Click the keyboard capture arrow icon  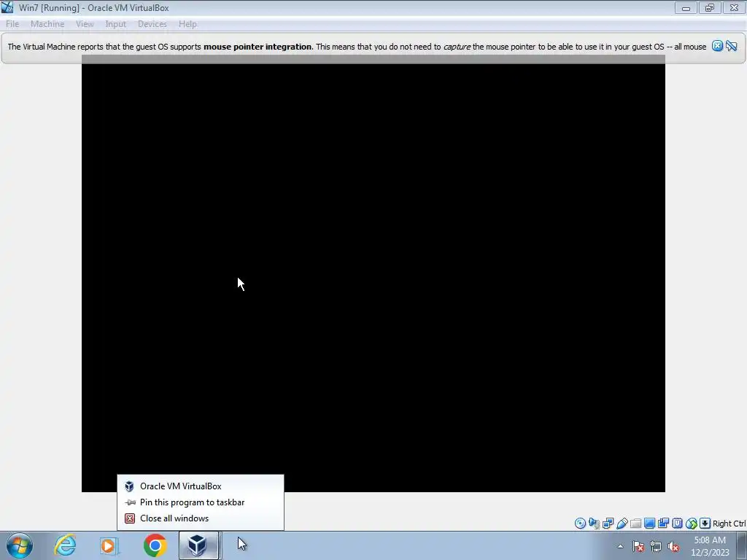(705, 524)
